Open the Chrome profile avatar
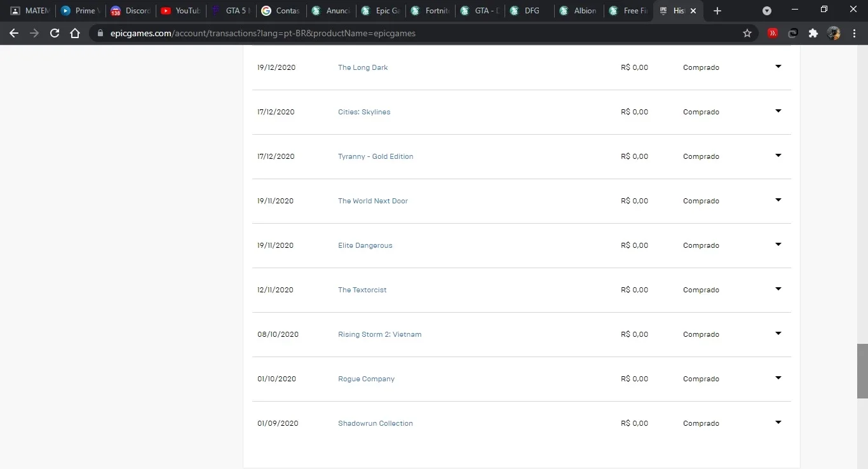 pyautogui.click(x=834, y=33)
